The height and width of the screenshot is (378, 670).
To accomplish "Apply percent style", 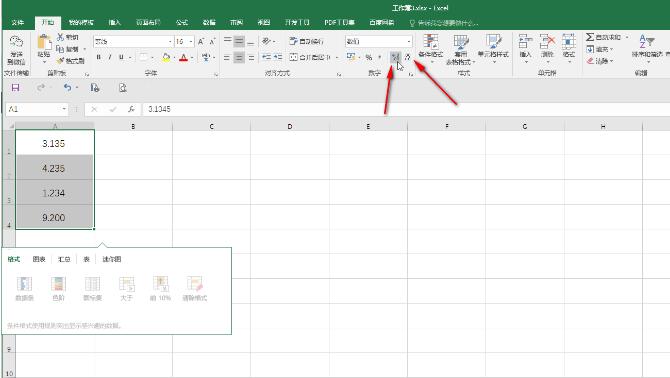I will [x=369, y=57].
